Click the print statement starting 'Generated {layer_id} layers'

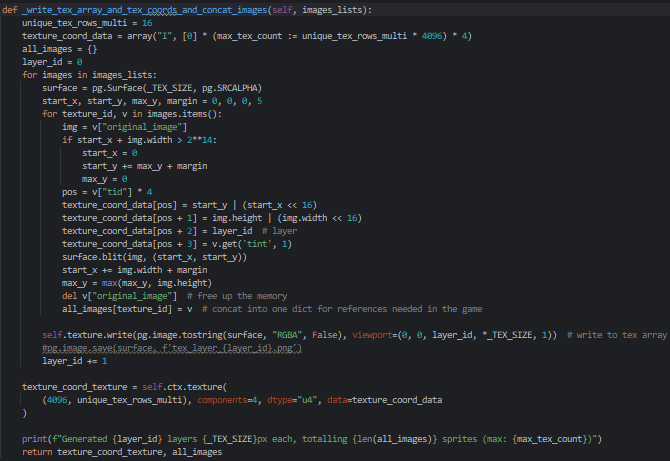(312, 439)
